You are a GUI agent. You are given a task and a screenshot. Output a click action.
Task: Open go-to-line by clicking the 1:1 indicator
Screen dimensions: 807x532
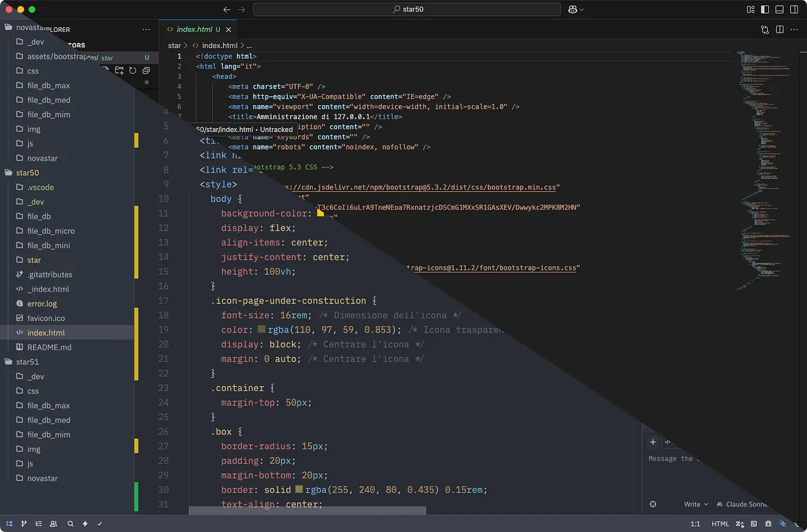click(x=695, y=524)
